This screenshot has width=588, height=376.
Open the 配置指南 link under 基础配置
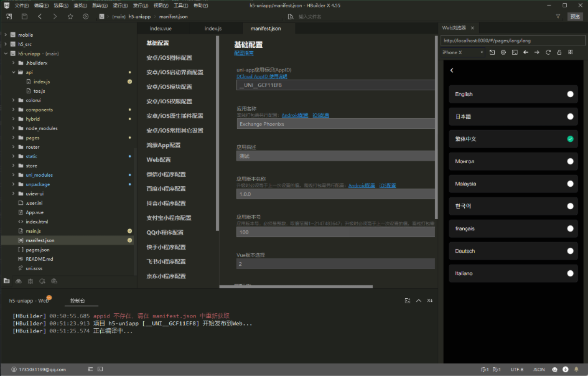(x=244, y=54)
